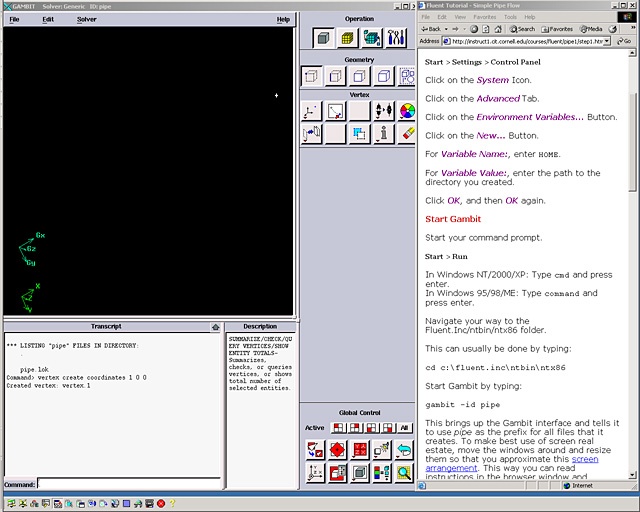Open the browser Address bar dropdown
Image resolution: width=640 pixels, height=512 pixels.
click(607, 41)
